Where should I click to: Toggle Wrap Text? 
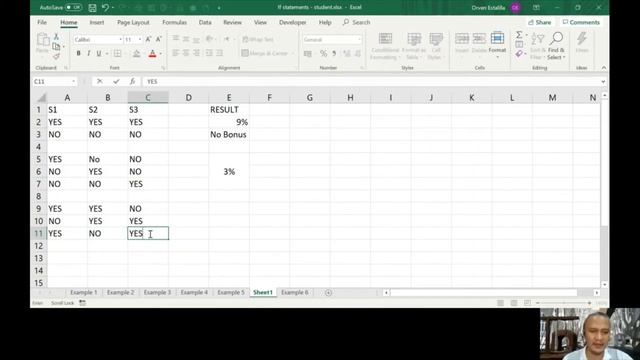click(x=258, y=40)
